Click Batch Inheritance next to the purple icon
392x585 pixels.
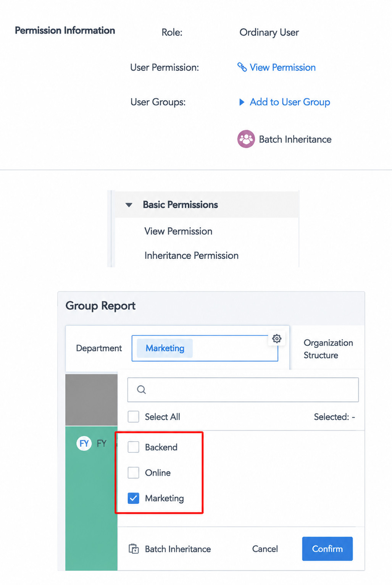tap(295, 139)
